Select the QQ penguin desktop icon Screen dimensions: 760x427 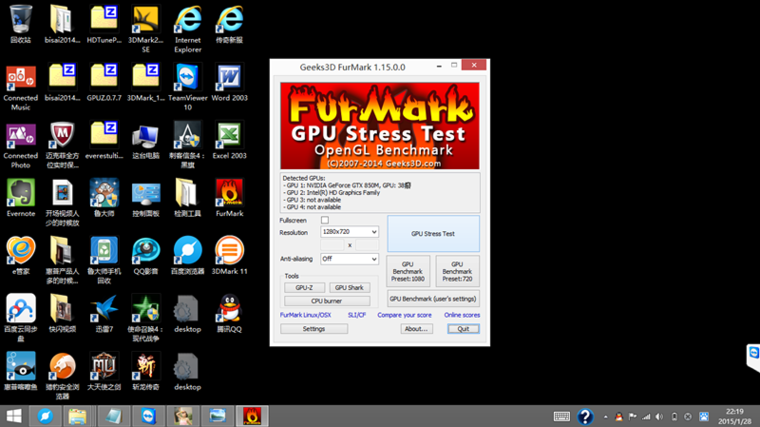click(x=229, y=314)
